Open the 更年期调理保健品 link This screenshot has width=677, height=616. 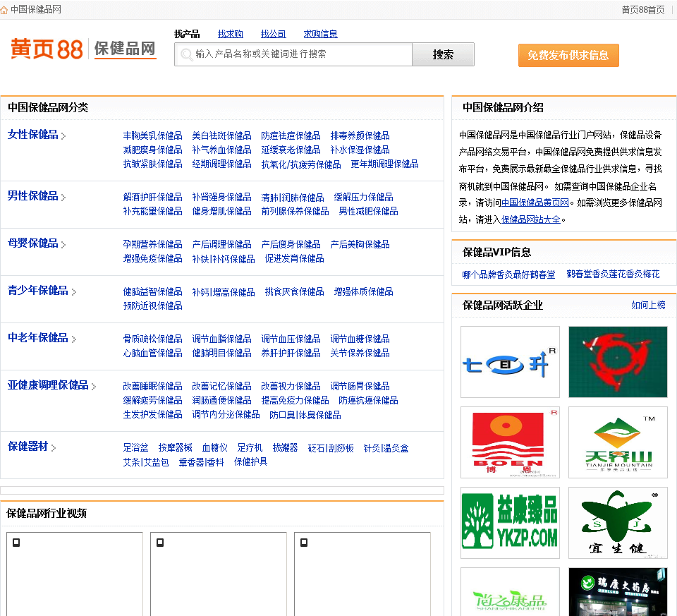pyautogui.click(x=384, y=164)
